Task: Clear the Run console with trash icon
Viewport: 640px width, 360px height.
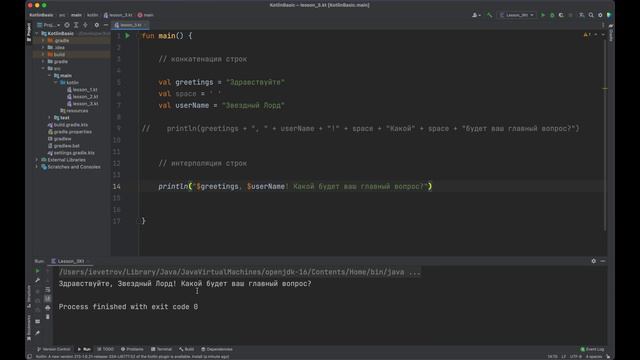Action: click(48, 317)
